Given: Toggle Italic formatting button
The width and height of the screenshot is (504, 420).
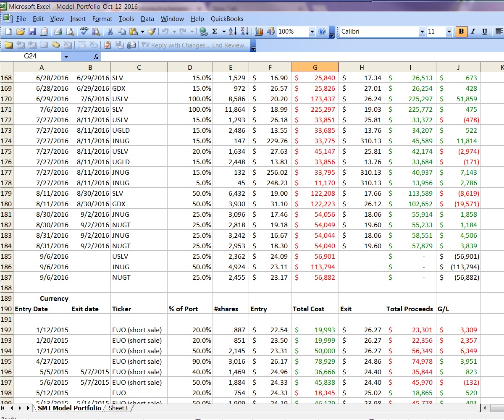Looking at the screenshot, I should (x=473, y=31).
